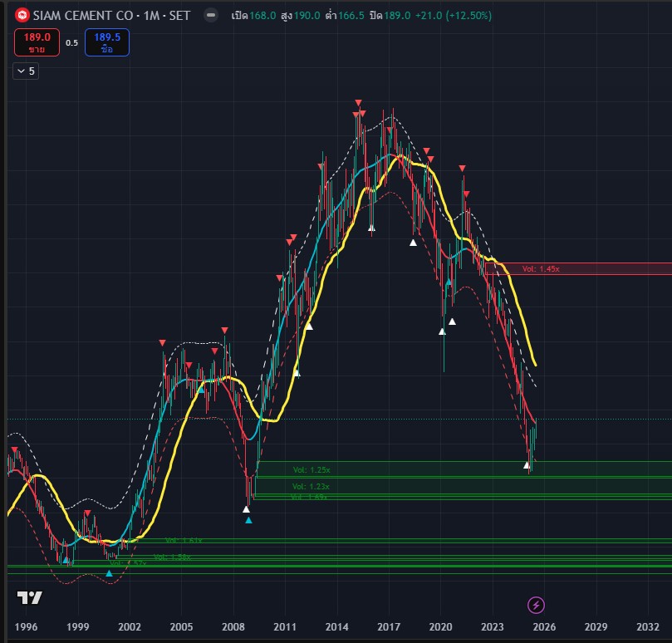The width and height of the screenshot is (672, 643).
Task: Click the 2008 label on time axis
Action: click(x=233, y=626)
